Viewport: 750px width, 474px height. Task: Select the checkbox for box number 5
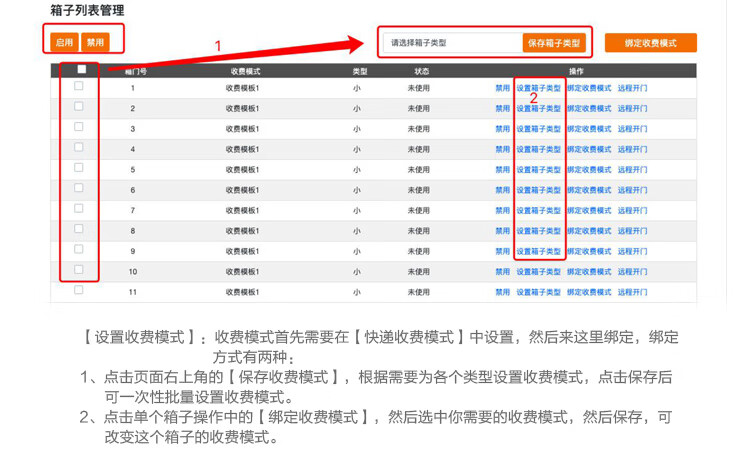(x=79, y=168)
